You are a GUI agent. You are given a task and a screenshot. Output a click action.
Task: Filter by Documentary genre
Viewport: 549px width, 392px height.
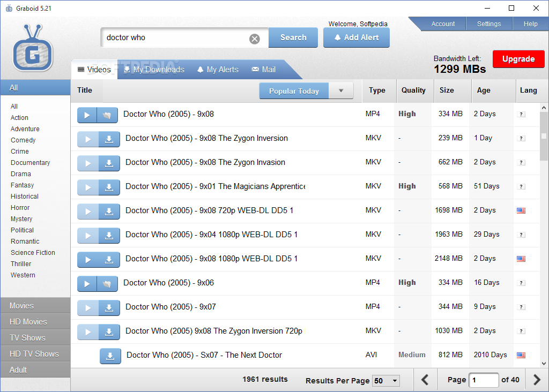(30, 163)
